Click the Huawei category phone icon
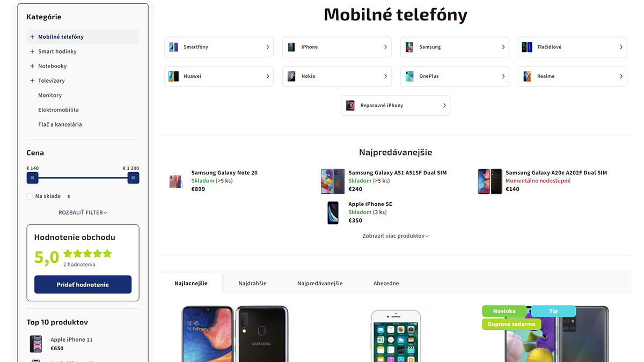 pyautogui.click(x=174, y=76)
